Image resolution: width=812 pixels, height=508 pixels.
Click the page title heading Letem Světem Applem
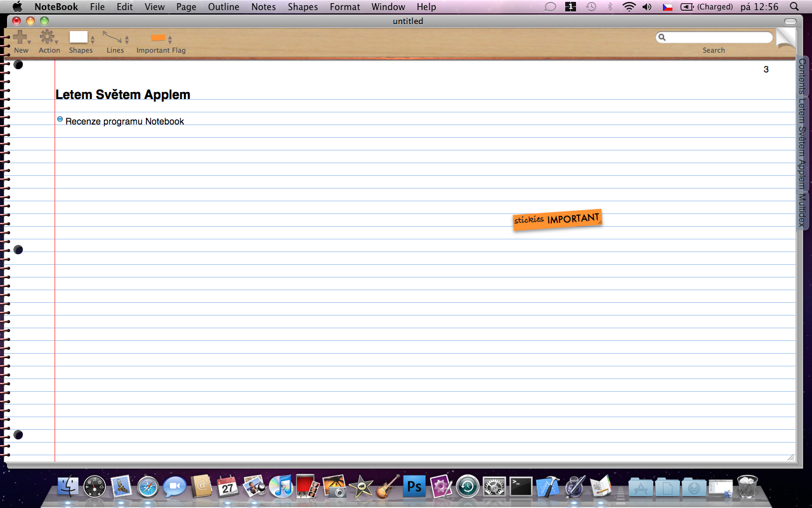pyautogui.click(x=123, y=95)
